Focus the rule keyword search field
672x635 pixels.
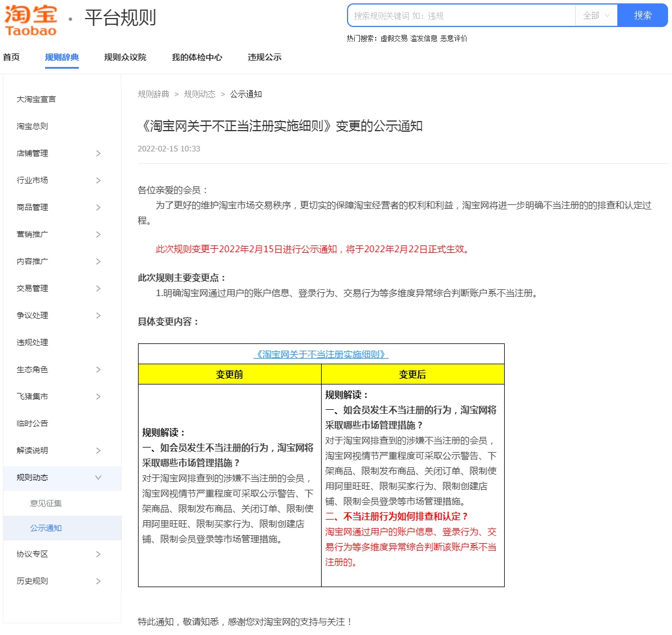461,15
